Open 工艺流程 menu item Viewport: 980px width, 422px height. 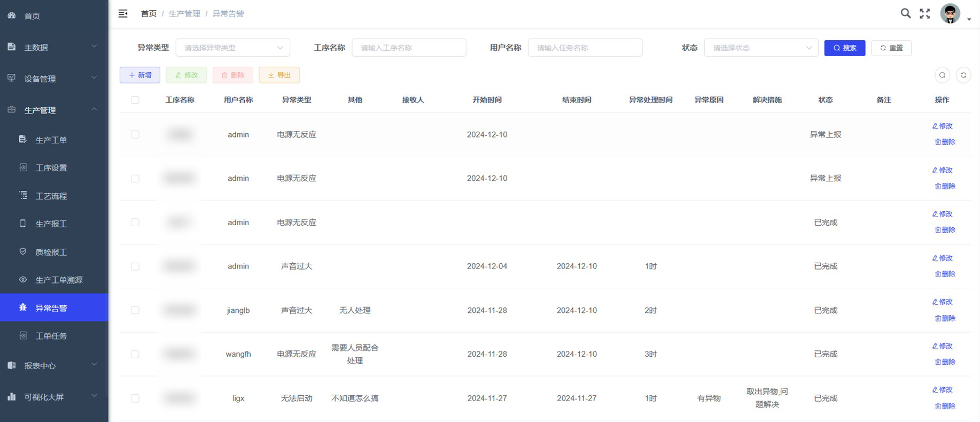[51, 196]
